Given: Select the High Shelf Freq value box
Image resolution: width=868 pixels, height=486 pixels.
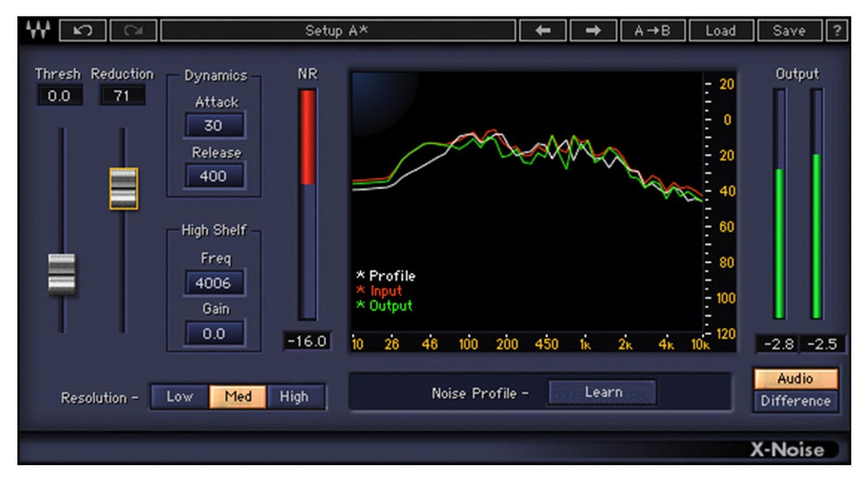Looking at the screenshot, I should point(214,283).
